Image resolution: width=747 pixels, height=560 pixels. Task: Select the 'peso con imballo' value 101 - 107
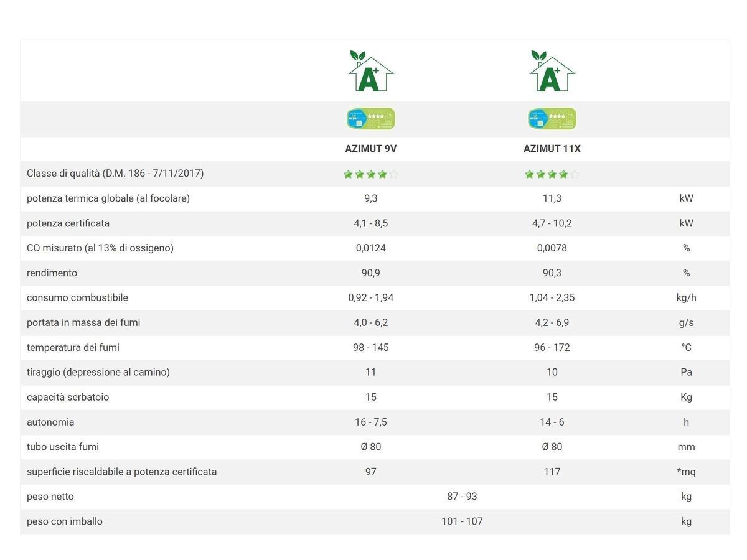pos(462,522)
